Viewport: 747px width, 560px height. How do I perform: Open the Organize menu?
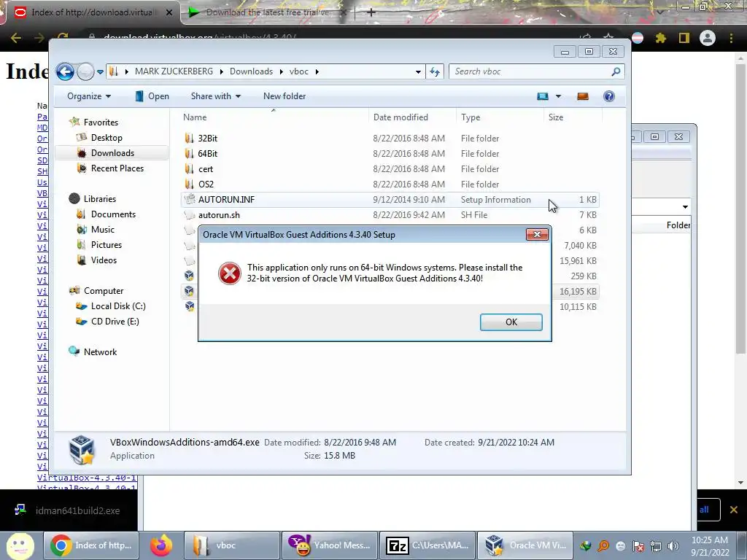pos(89,96)
